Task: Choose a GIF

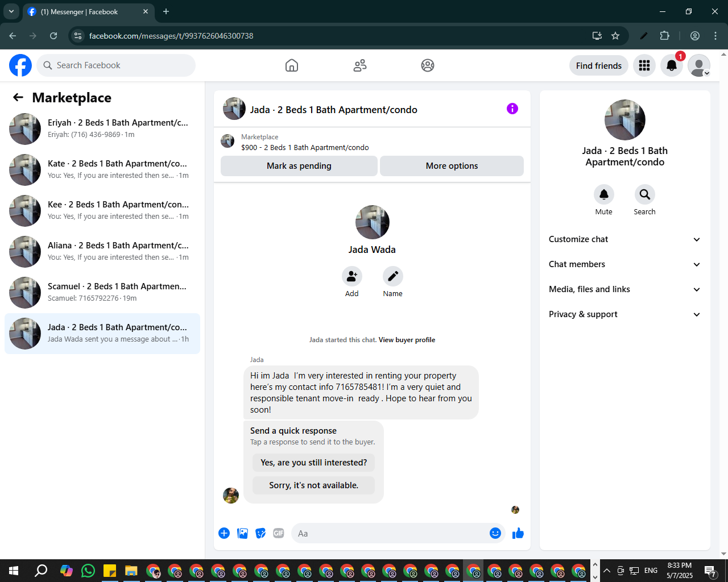Action: 279,533
